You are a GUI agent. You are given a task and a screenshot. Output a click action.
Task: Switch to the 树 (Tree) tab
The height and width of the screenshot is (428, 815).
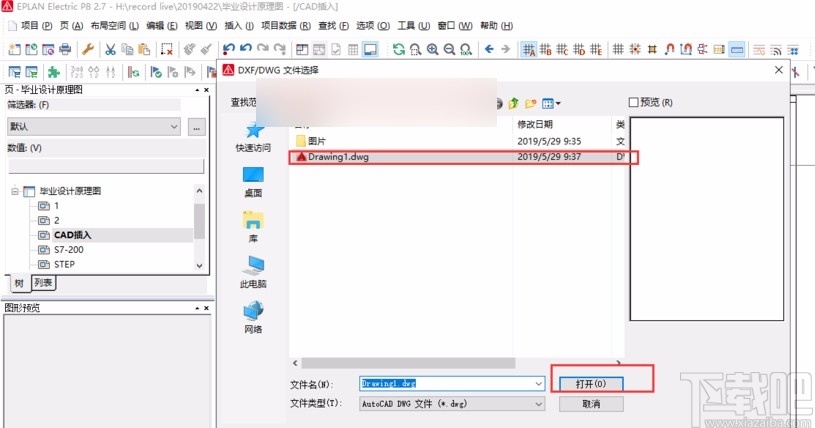coord(19,283)
